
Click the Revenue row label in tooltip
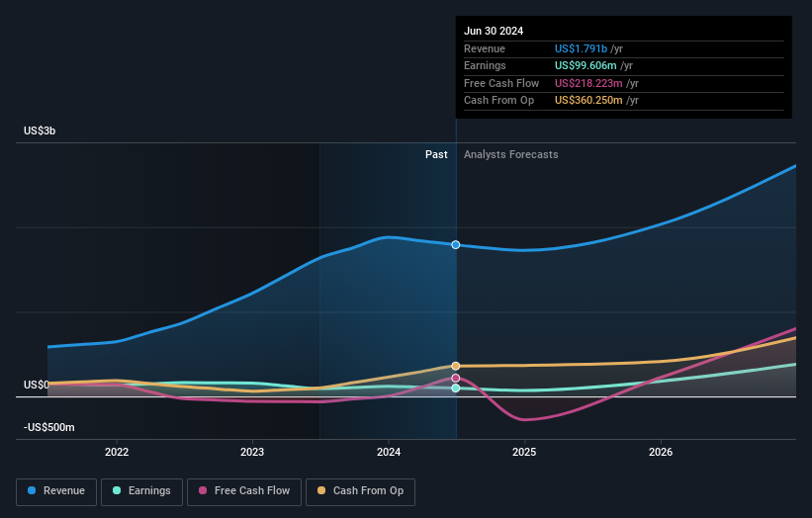click(x=485, y=48)
